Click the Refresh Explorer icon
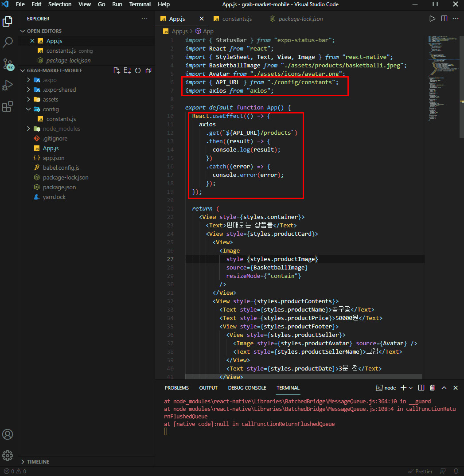This screenshot has width=464, height=476. (x=138, y=70)
